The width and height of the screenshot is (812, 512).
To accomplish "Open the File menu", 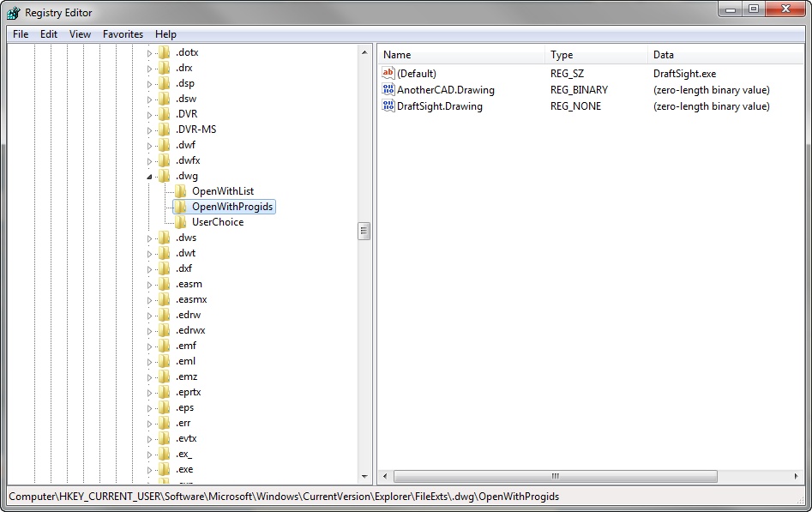I will coord(21,34).
